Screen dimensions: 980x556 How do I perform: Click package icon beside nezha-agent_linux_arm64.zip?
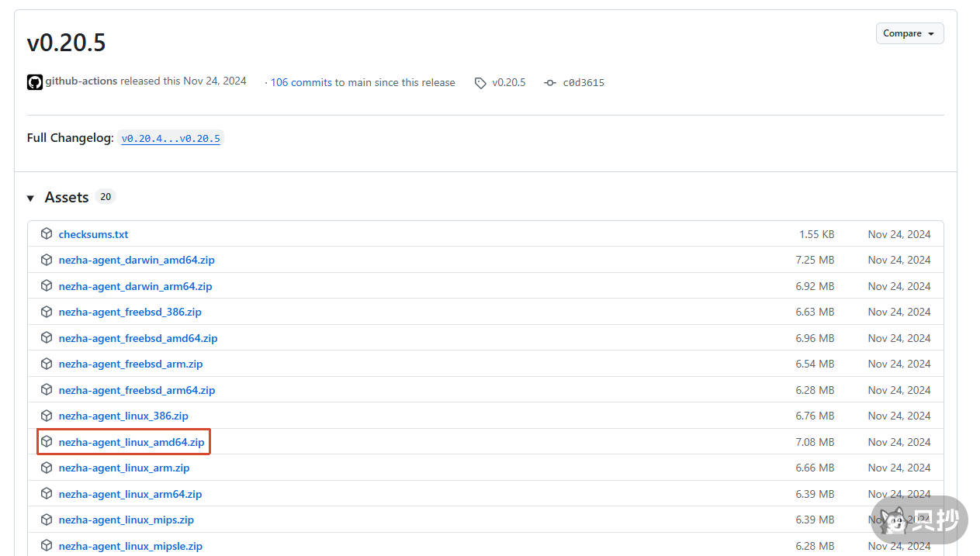(x=47, y=494)
